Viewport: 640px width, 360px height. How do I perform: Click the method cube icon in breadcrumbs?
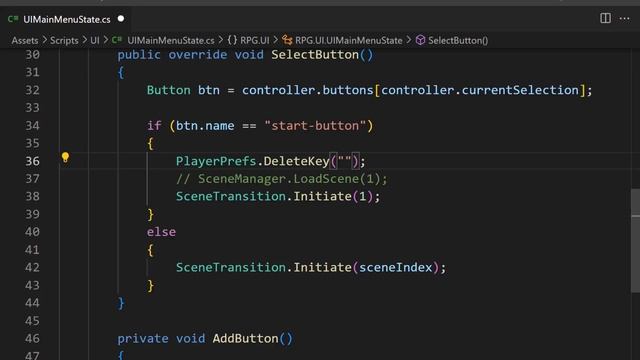pos(420,40)
